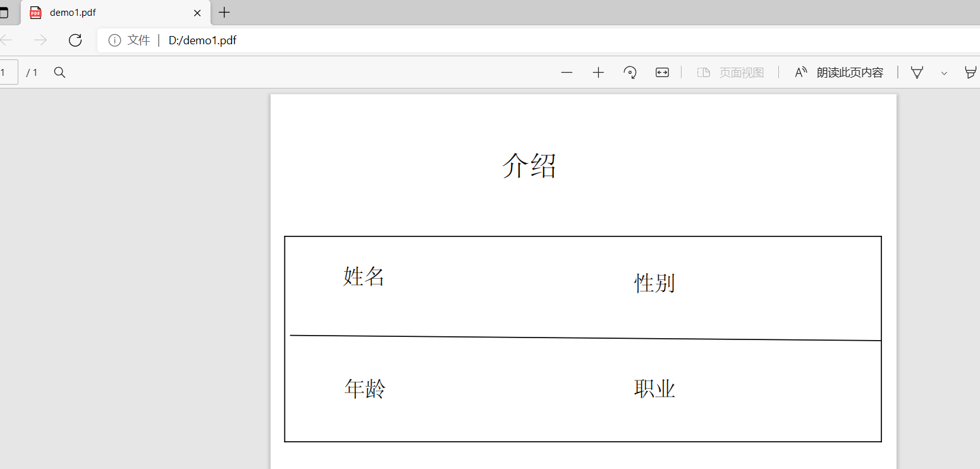Click the 性别 cell text
Viewport: 980px width, 469px height.
[x=654, y=283]
